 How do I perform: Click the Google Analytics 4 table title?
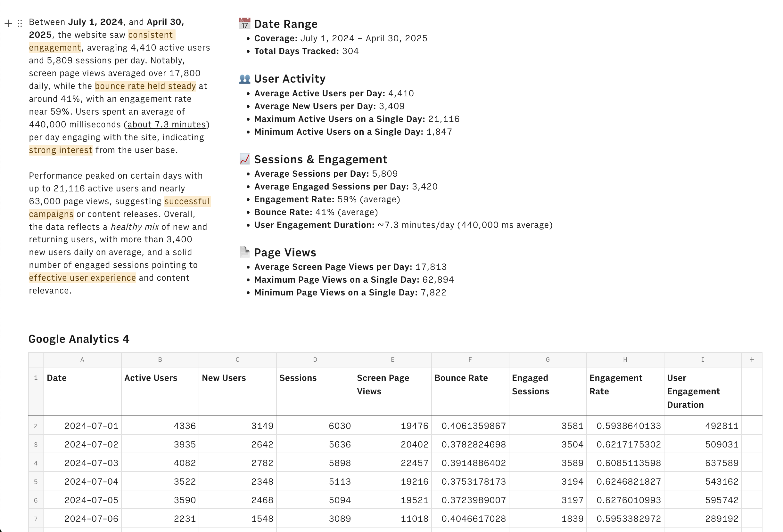click(x=79, y=339)
